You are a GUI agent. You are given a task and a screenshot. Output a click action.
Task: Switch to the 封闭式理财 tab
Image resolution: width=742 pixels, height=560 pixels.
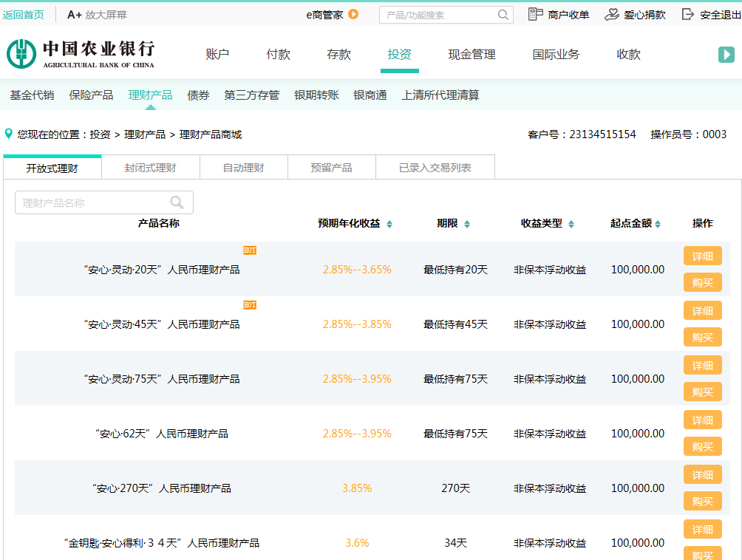151,168
